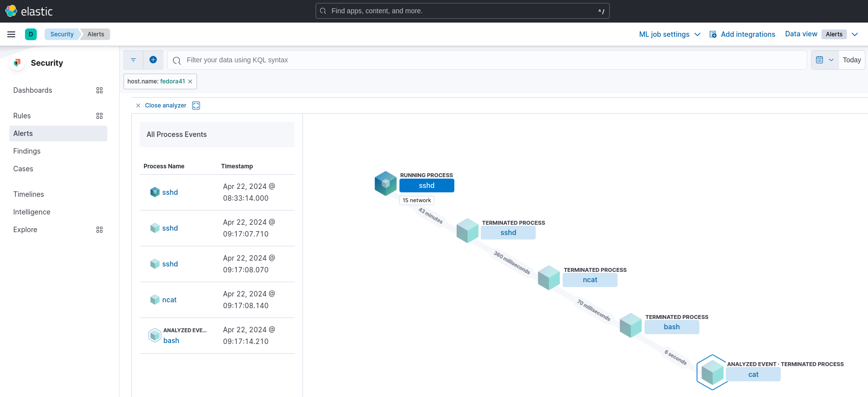The image size is (868, 397).
Task: Click the 15 network events badge
Action: 417,200
